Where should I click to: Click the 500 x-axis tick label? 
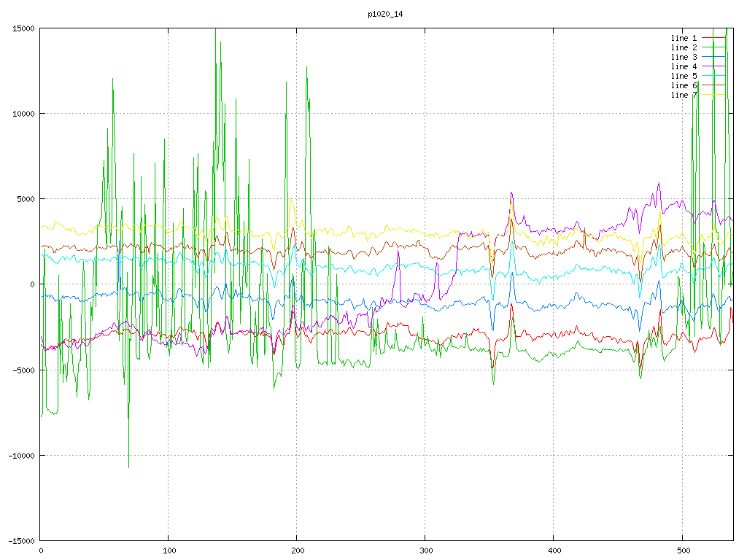(681, 551)
